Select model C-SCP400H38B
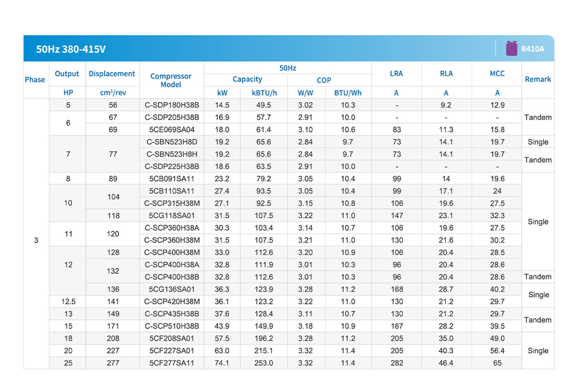This screenshot has width=578, height=392. 172,277
